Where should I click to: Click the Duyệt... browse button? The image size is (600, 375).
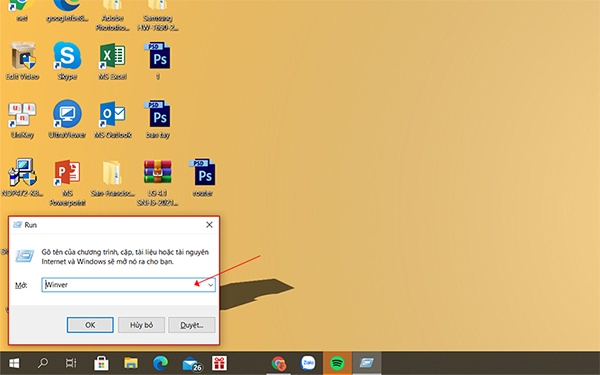192,325
